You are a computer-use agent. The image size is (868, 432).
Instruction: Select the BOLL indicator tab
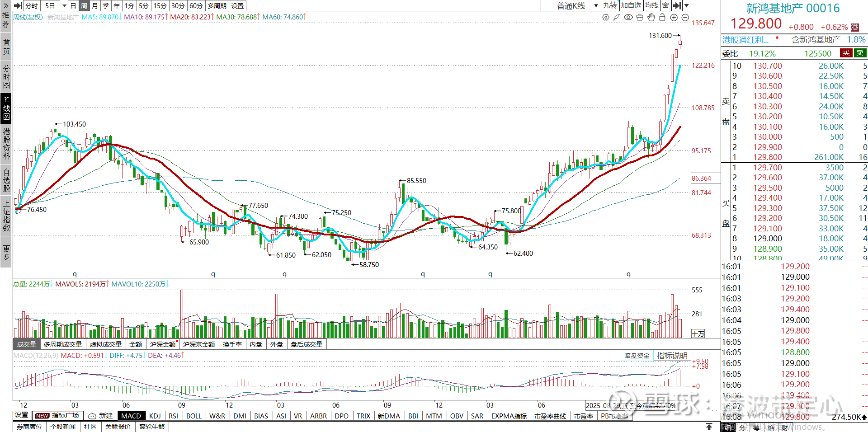194,416
